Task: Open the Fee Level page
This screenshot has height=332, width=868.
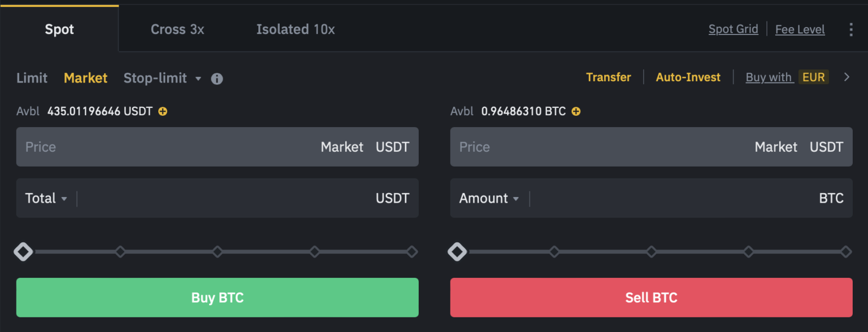Action: [800, 29]
